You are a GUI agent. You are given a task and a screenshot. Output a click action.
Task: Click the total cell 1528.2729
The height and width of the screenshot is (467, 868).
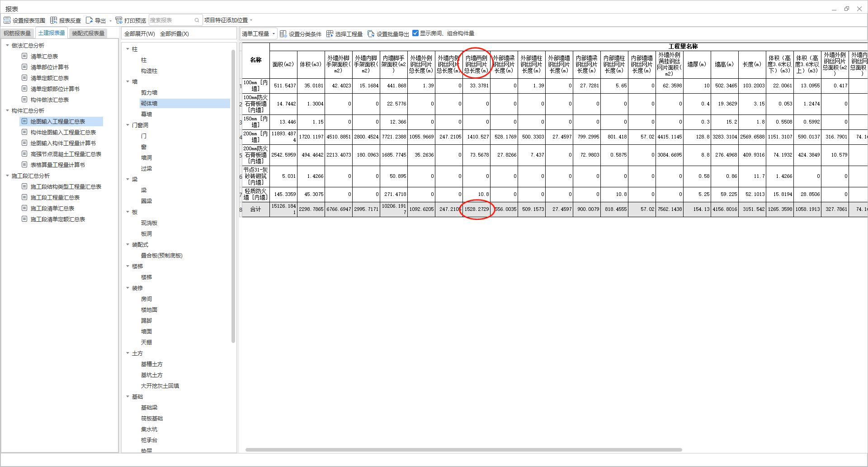click(477, 209)
